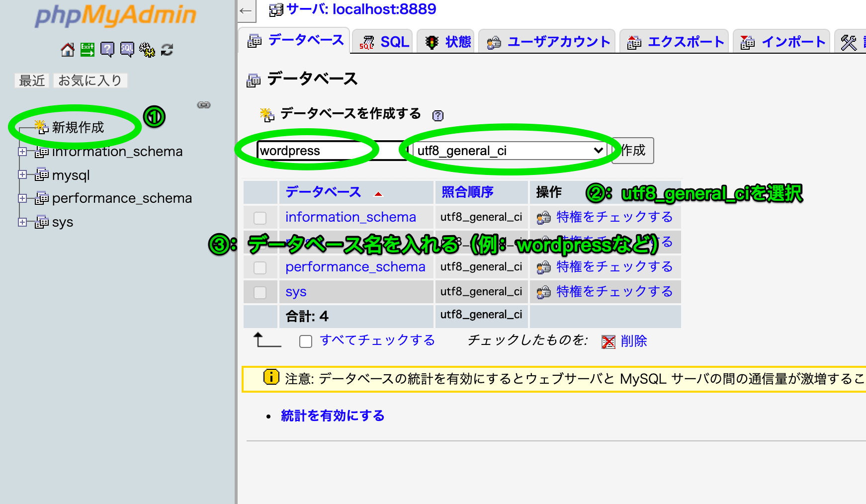Screen dimensions: 866x504
Task: Click sort arrow in データベース column header
Action: [x=378, y=194]
